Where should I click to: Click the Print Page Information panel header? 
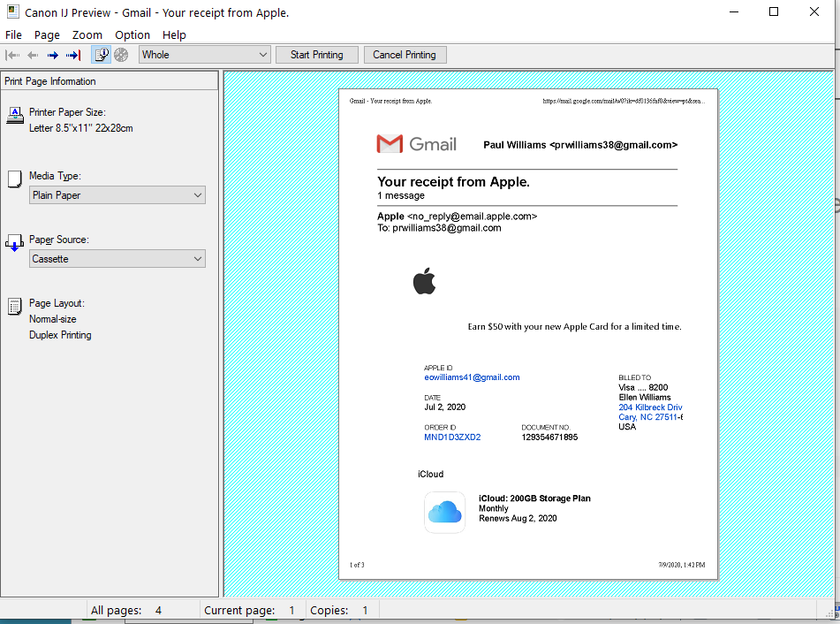pos(110,81)
